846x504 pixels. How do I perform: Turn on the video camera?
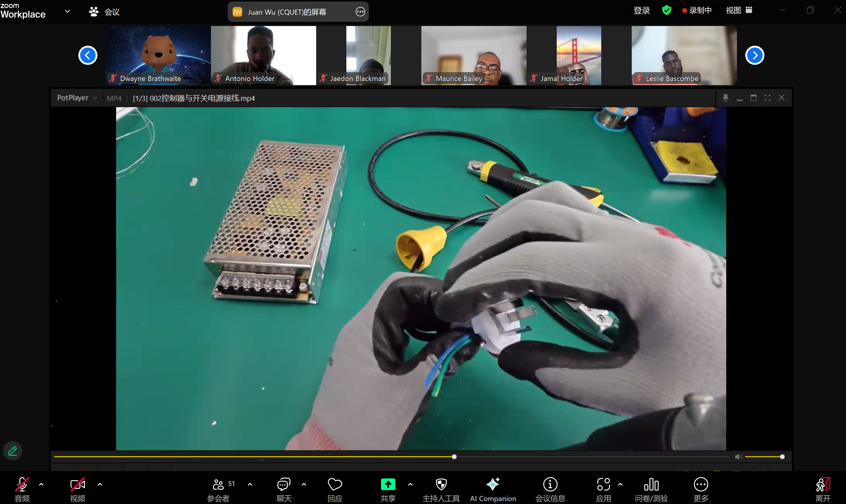[x=77, y=484]
